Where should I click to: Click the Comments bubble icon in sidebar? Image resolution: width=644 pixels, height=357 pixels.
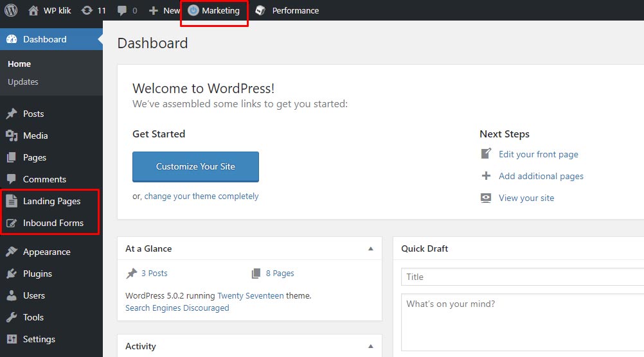tap(12, 179)
